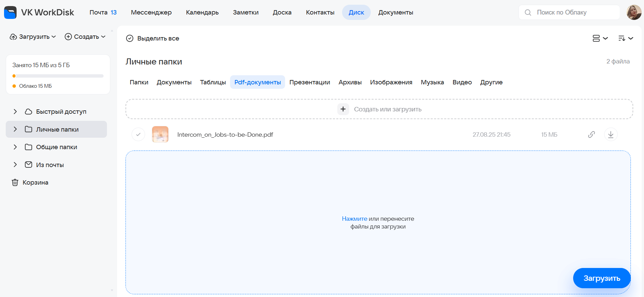
Task: Click the date 27.08.25 21:45
Action: point(492,135)
